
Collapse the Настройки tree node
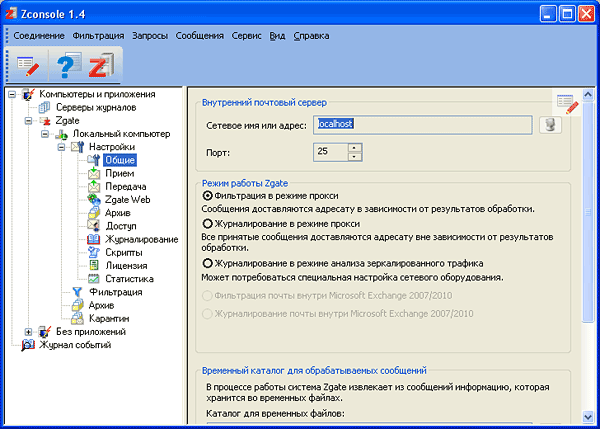coord(61,147)
